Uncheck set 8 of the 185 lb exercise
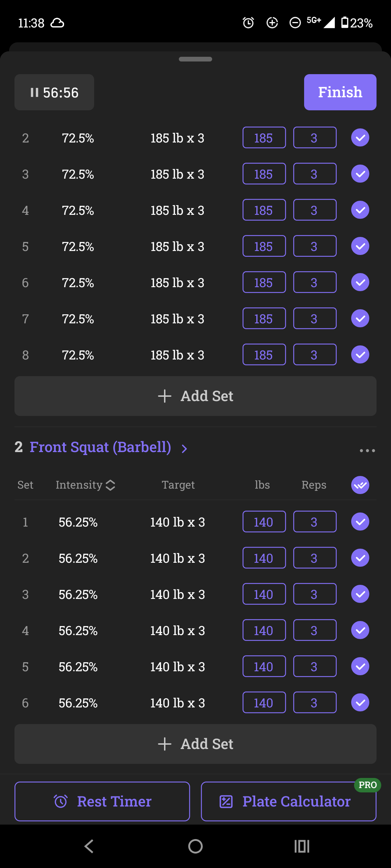Image resolution: width=391 pixels, height=868 pixels. (360, 354)
